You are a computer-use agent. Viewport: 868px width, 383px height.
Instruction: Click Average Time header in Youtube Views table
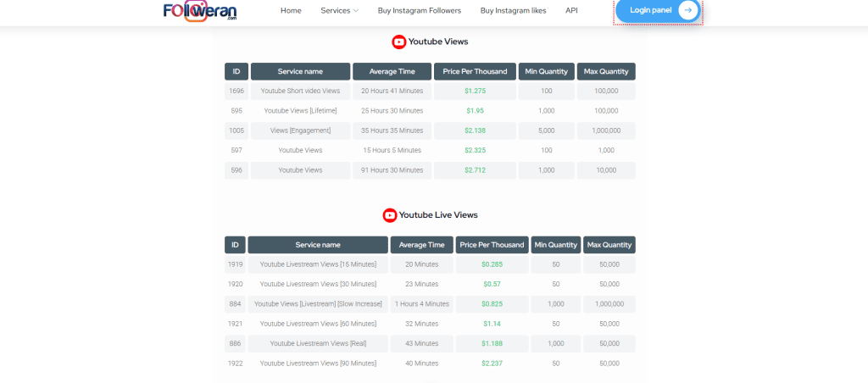pos(392,71)
